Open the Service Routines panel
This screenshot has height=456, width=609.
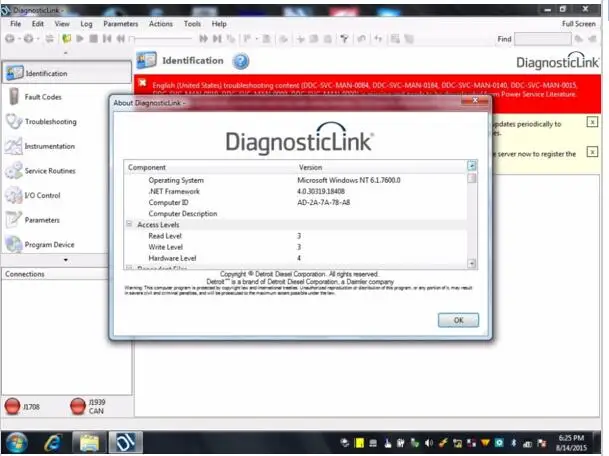pyautogui.click(x=50, y=171)
